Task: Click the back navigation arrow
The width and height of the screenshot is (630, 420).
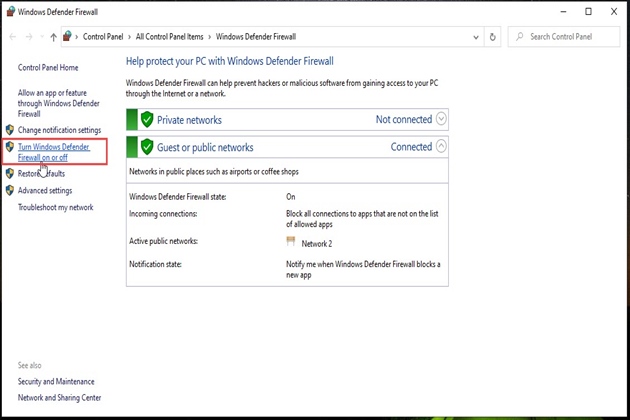Action: click(12, 37)
